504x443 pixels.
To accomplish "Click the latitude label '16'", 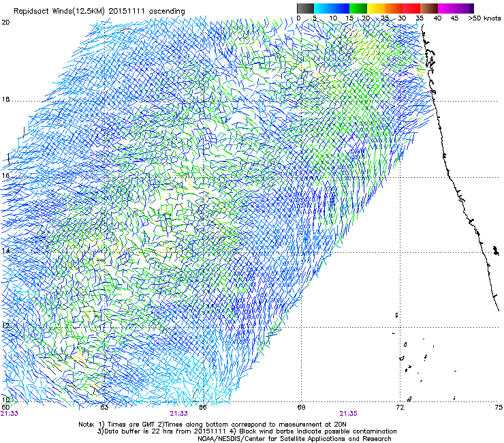I will coord(5,176).
